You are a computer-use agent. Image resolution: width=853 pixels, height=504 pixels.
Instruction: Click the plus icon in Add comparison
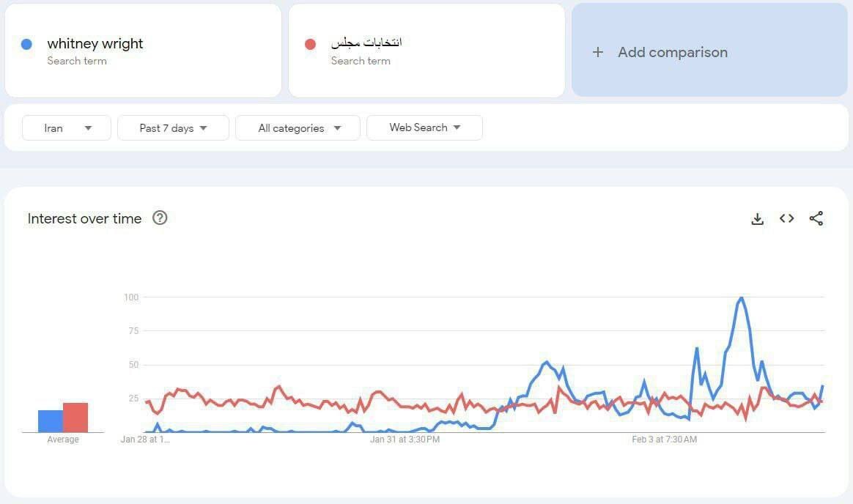coord(598,52)
